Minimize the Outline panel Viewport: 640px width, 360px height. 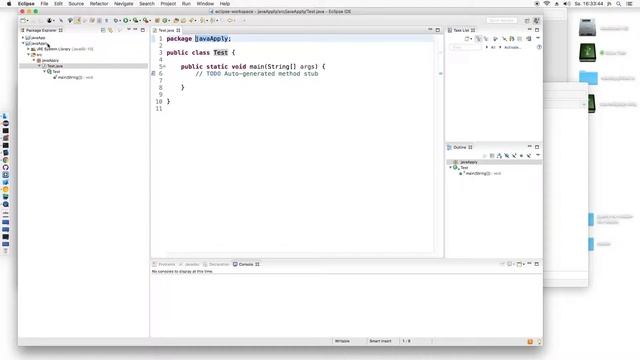[529, 147]
